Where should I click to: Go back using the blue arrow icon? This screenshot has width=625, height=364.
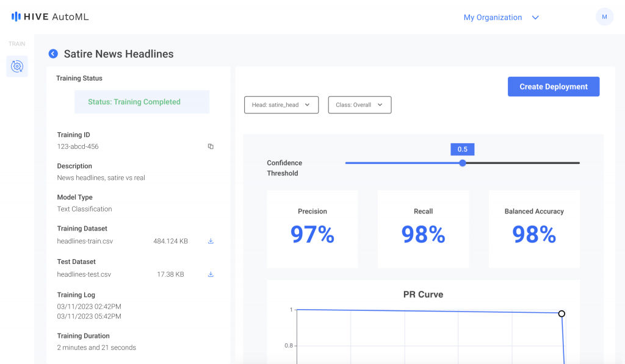click(x=53, y=54)
